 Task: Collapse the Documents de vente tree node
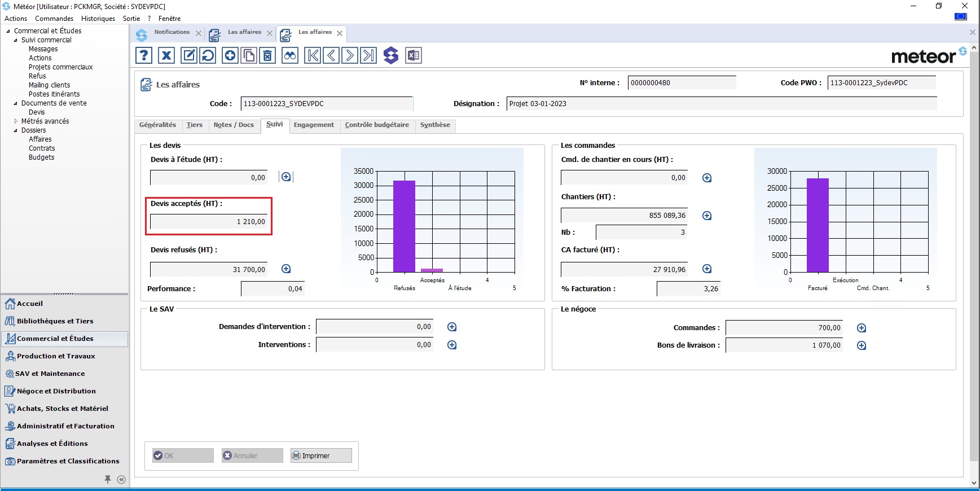click(x=15, y=103)
